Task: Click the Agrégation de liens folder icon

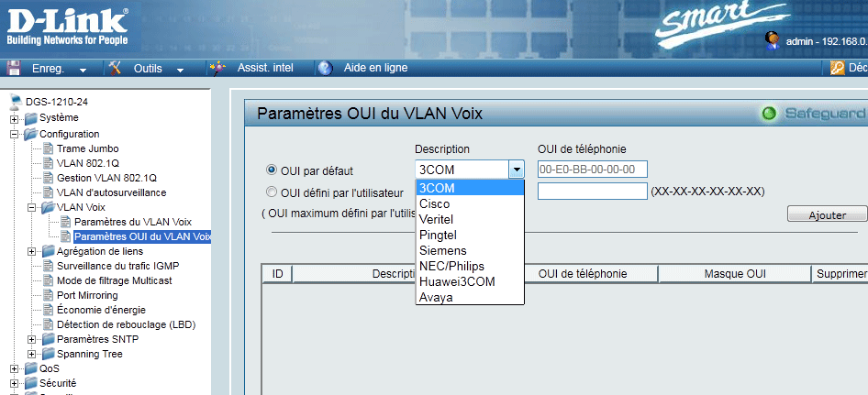Action: (x=49, y=251)
